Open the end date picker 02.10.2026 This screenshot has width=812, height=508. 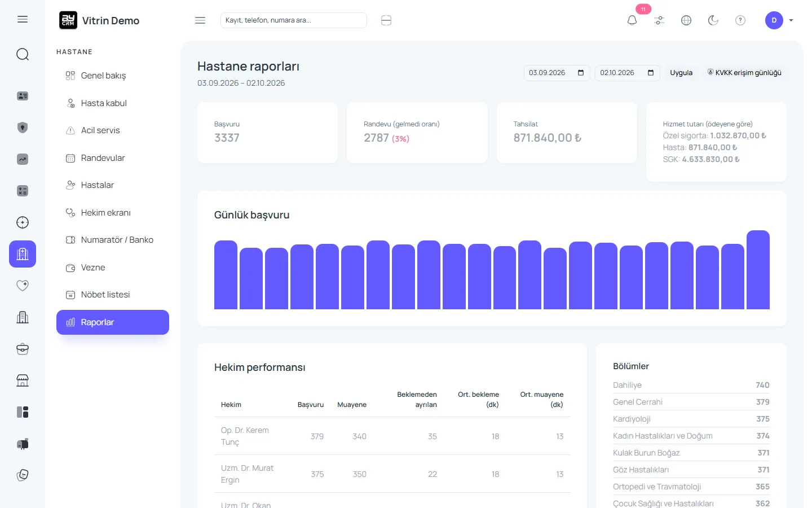point(628,73)
